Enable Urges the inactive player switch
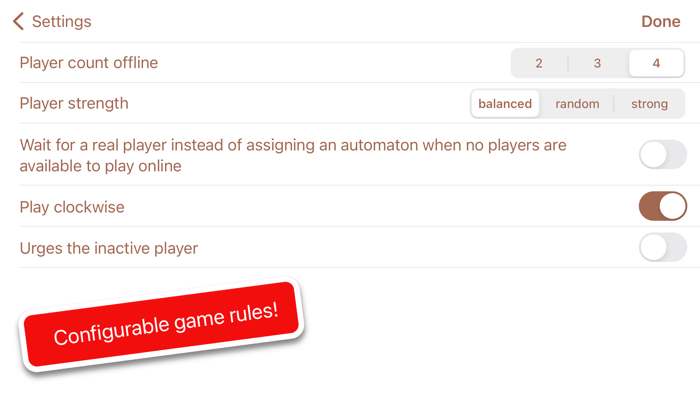 click(x=662, y=247)
